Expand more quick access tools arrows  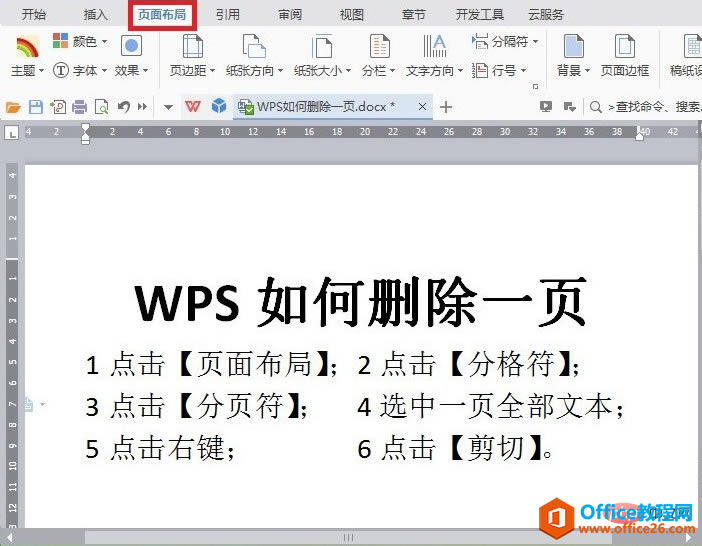(x=142, y=107)
